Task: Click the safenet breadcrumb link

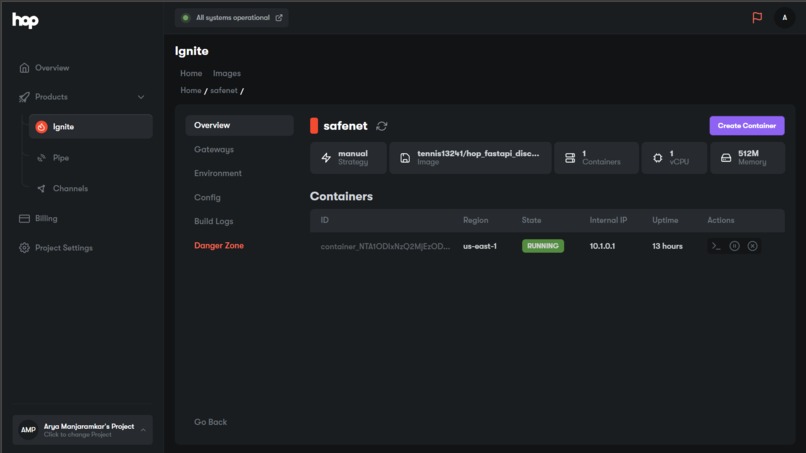Action: (x=224, y=90)
